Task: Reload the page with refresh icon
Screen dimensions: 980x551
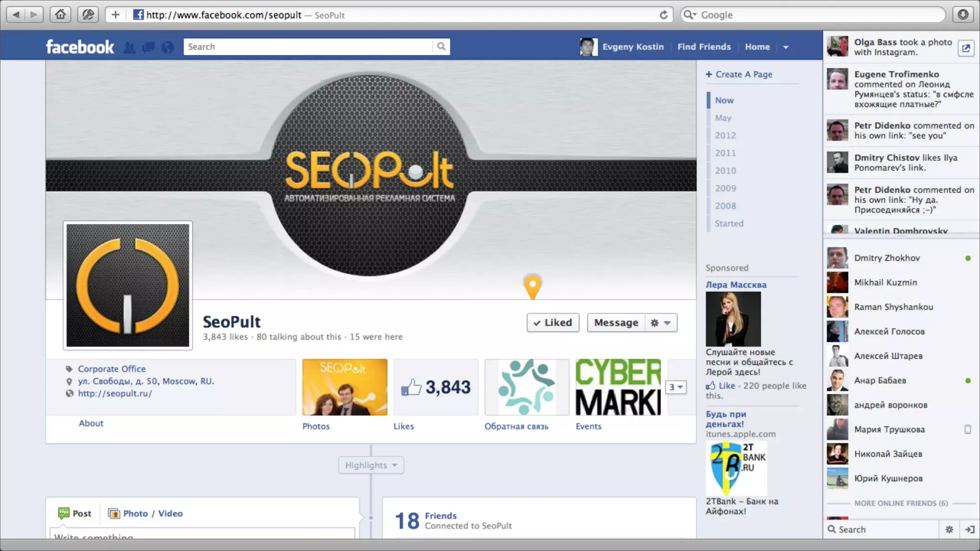Action: [663, 15]
